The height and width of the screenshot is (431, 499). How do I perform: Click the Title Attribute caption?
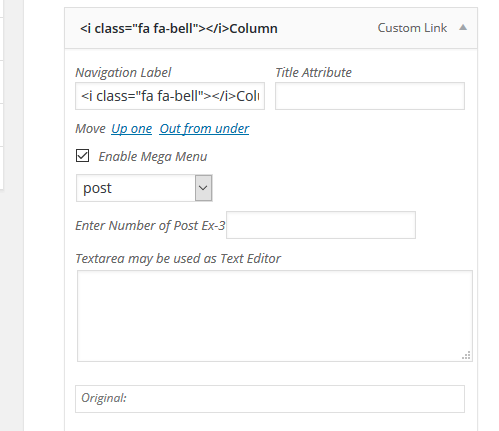click(313, 72)
